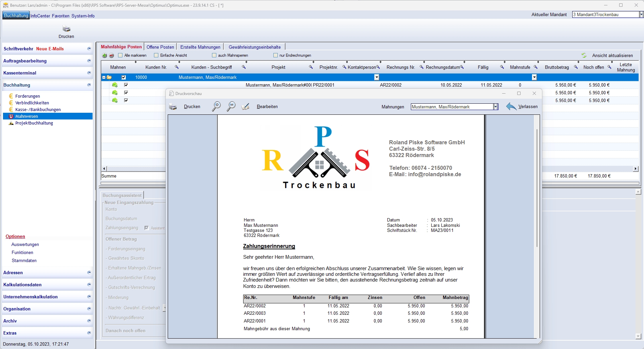Click the Optionen link in the sidebar
Screen dimensions: 644x349
tap(15, 236)
